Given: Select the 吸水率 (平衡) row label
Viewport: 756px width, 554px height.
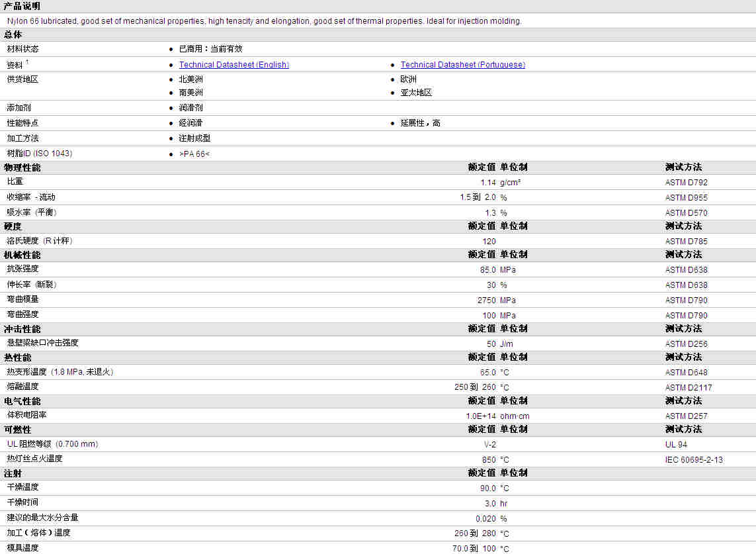Looking at the screenshot, I should coord(32,212).
